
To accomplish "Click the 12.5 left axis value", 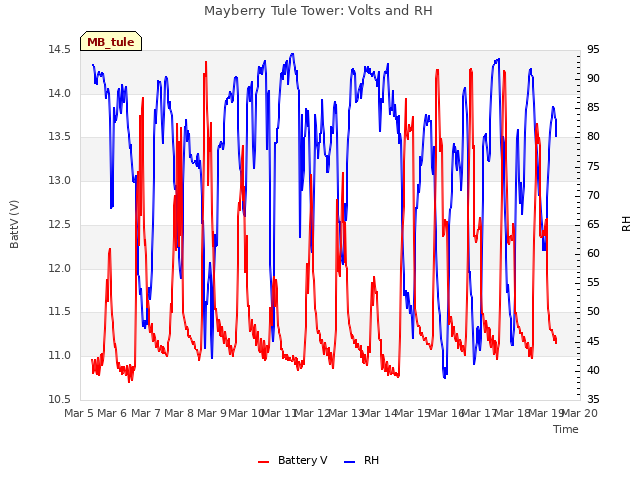I will point(60,224).
